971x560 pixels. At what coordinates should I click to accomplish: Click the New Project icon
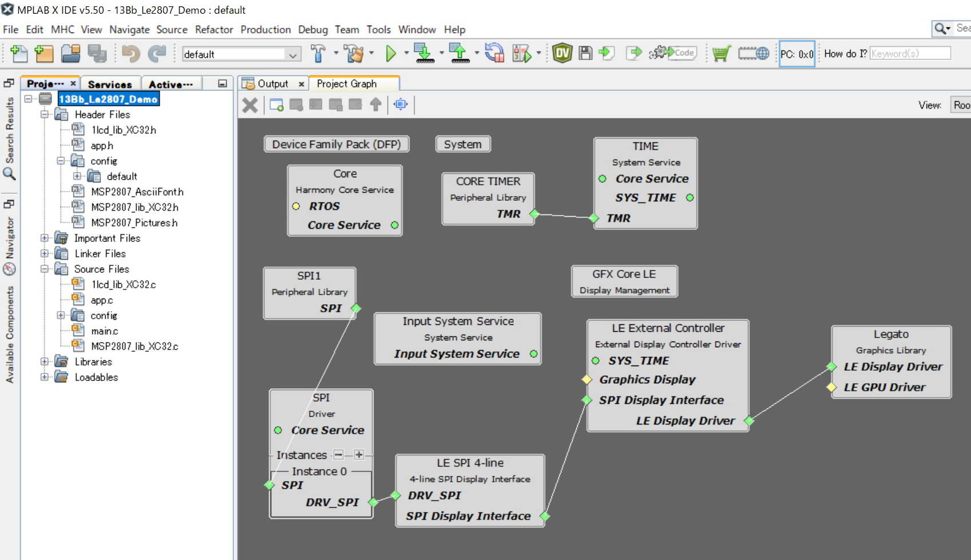tap(44, 54)
